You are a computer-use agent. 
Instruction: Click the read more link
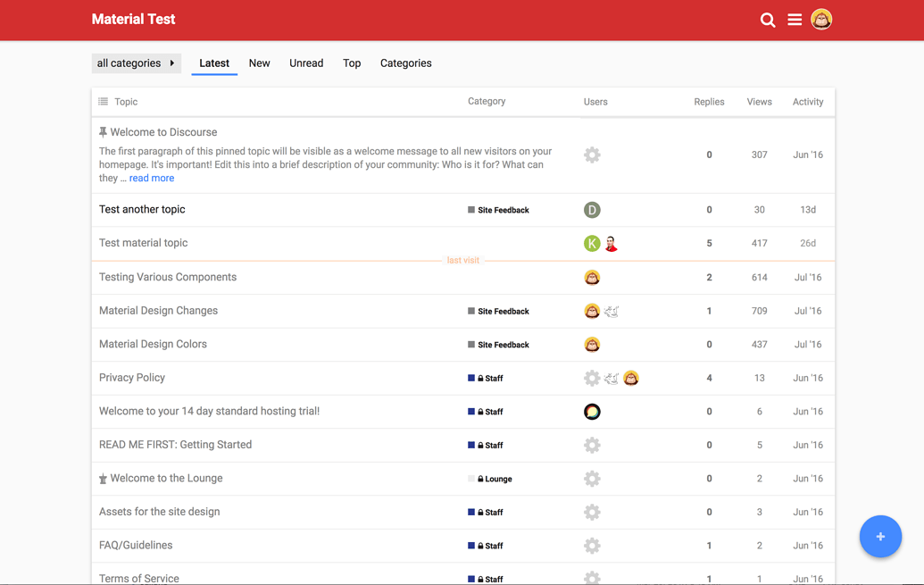tap(152, 179)
